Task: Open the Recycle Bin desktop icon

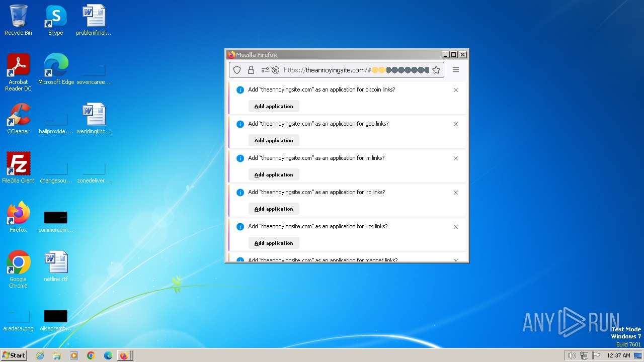Action: coord(18,20)
